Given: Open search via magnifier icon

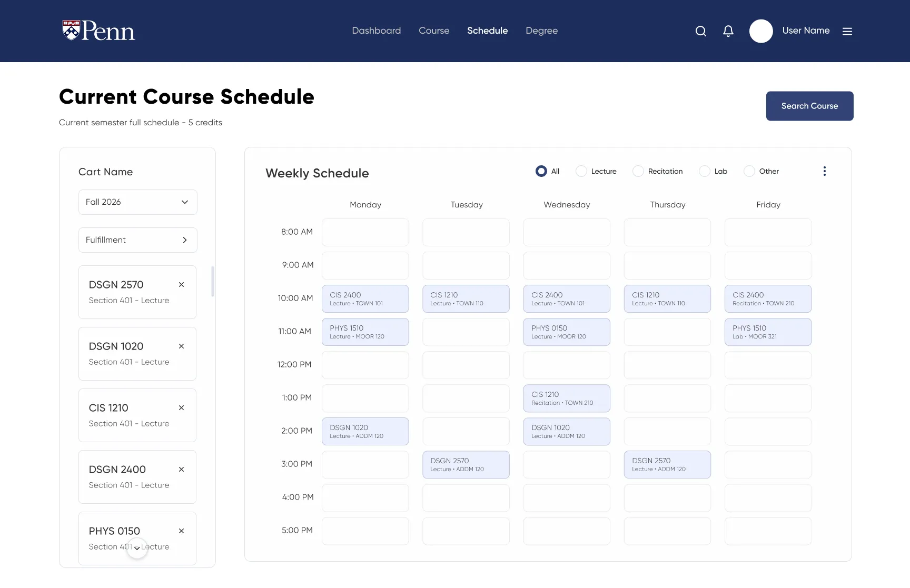Looking at the screenshot, I should pyautogui.click(x=700, y=31).
